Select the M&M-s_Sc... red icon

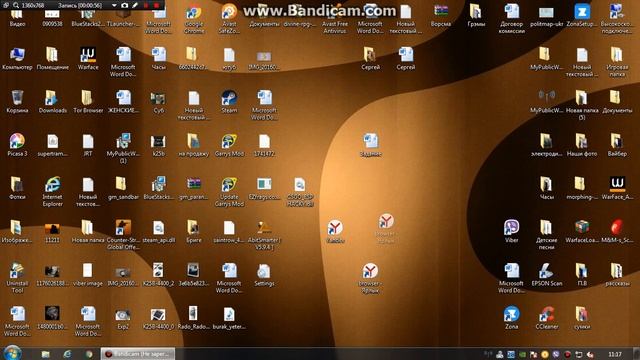[617, 231]
